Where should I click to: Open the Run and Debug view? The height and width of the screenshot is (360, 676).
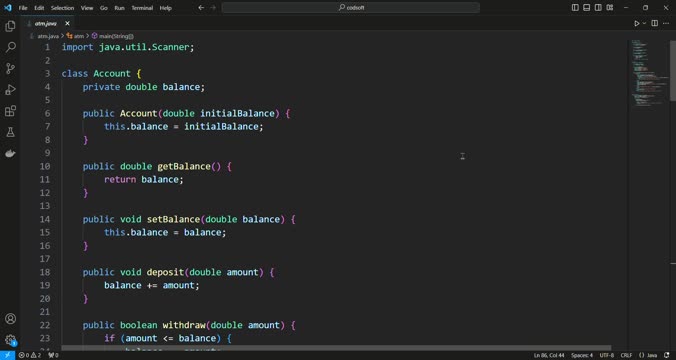point(10,90)
